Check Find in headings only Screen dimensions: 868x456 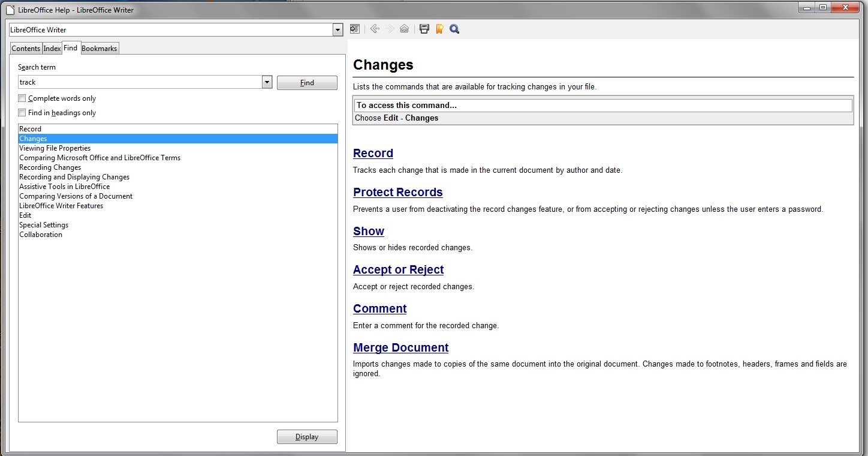point(22,113)
